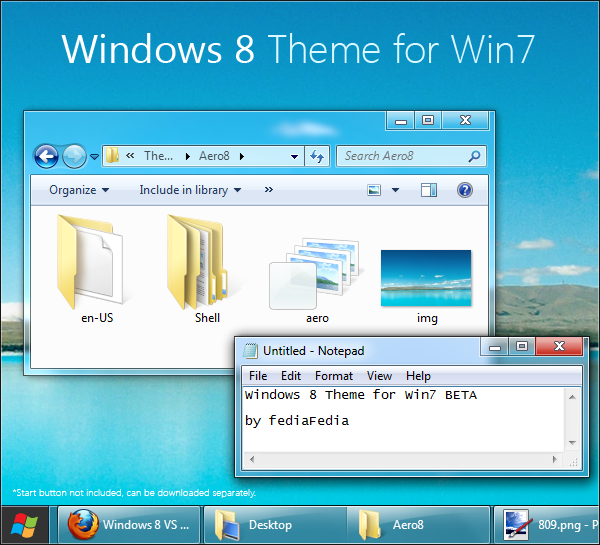Viewport: 600px width, 545px height.
Task: Open Explorer help
Action: (x=465, y=190)
